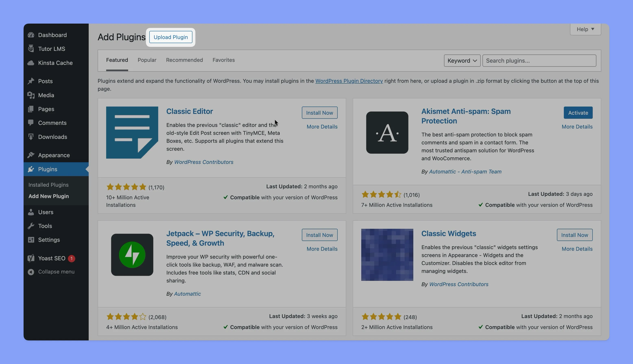Click More Details for Jetpack plugin
Screen dimensions: 633x364
[x=322, y=249]
